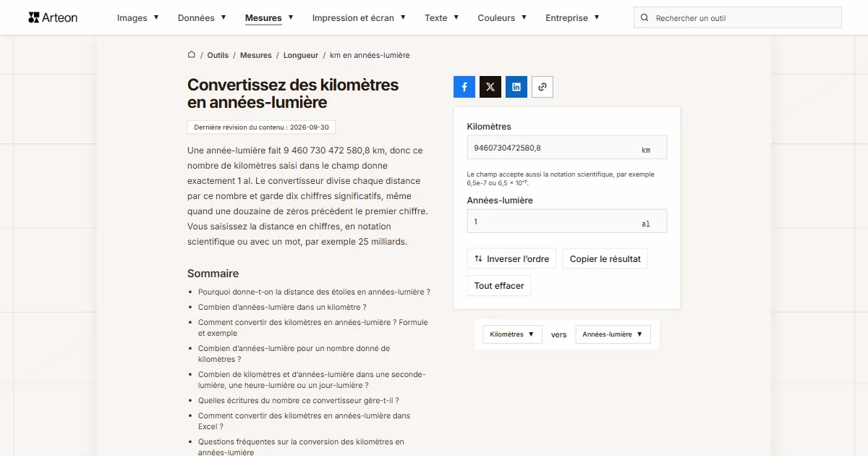Share this page on Facebook
The image size is (868, 456).
click(x=464, y=87)
